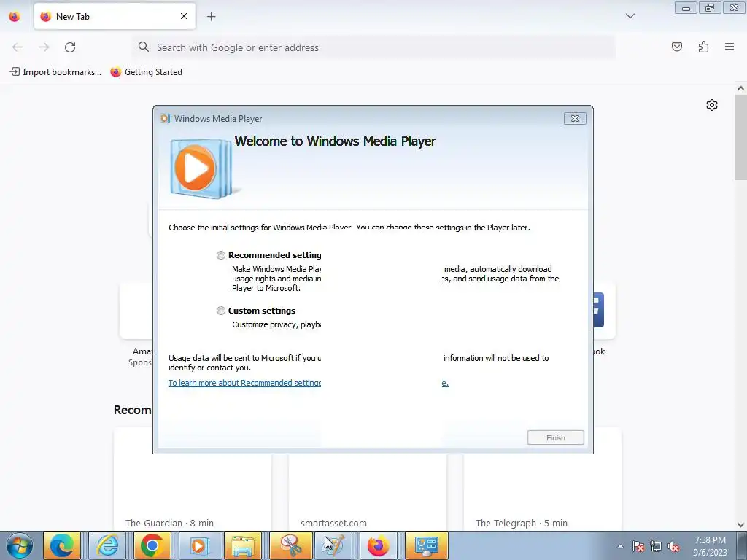Open the Paint taskbar icon
The width and height of the screenshot is (747, 560).
(x=333, y=545)
